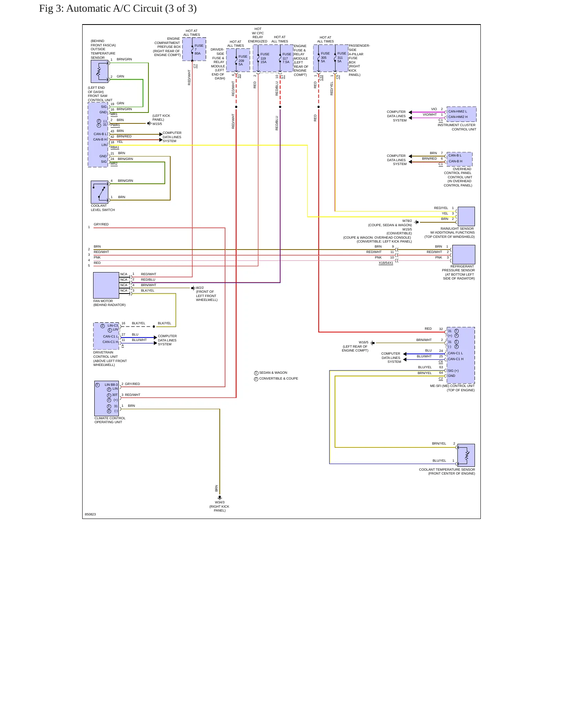Click the red wire entering ME unit pin 32
Image resolution: width=563 pixels, height=728 pixels.
tap(382, 332)
